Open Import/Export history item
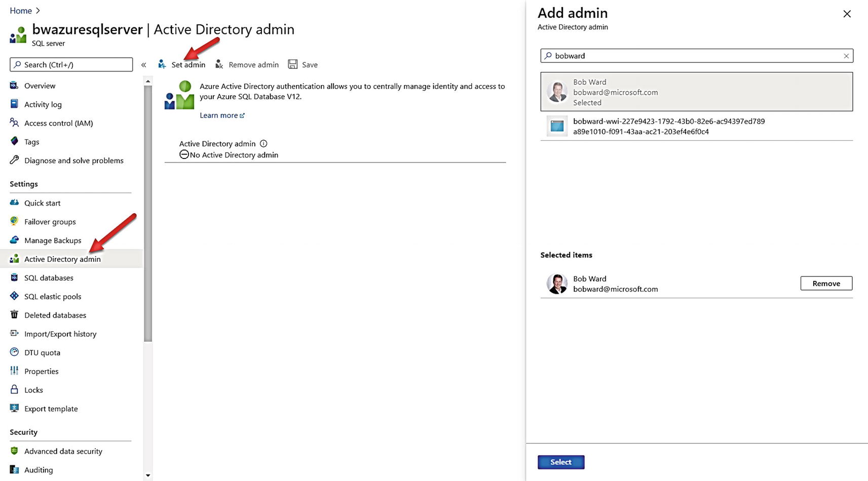Screen dimensions: 868x481 (60, 334)
